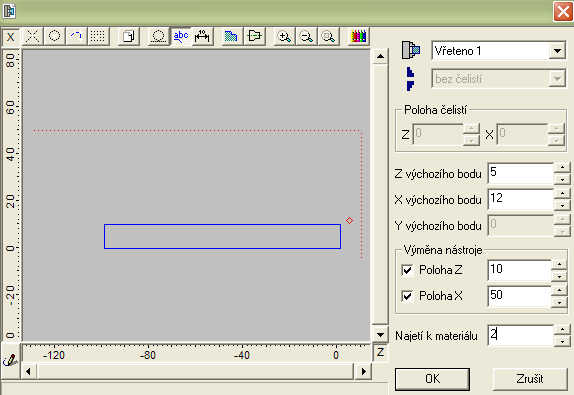Image resolution: width=574 pixels, height=395 pixels.
Task: Uncheck the Poloha Z checkbox
Action: pos(407,270)
